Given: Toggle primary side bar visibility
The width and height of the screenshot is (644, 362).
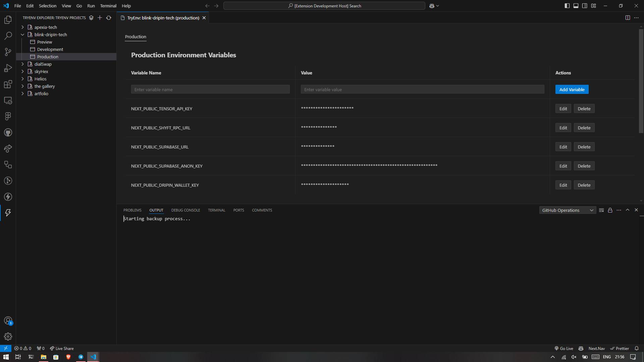Looking at the screenshot, I should click(567, 6).
